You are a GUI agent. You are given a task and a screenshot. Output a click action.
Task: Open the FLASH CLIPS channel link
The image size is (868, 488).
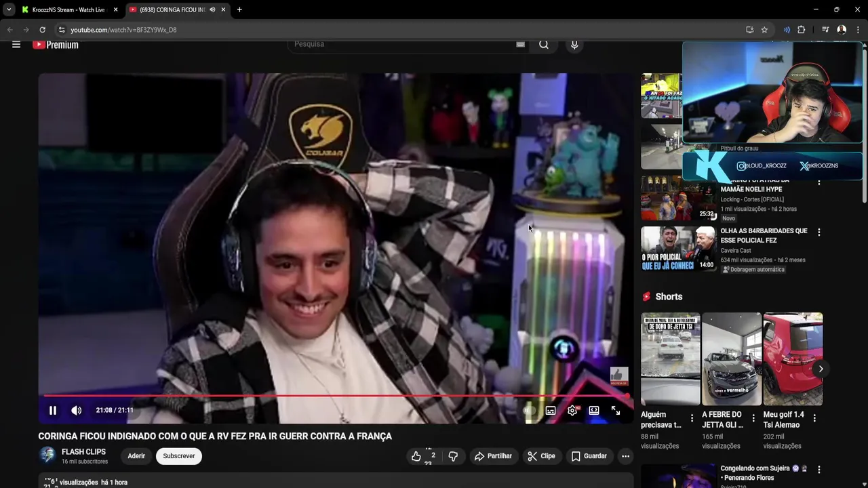pyautogui.click(x=83, y=452)
